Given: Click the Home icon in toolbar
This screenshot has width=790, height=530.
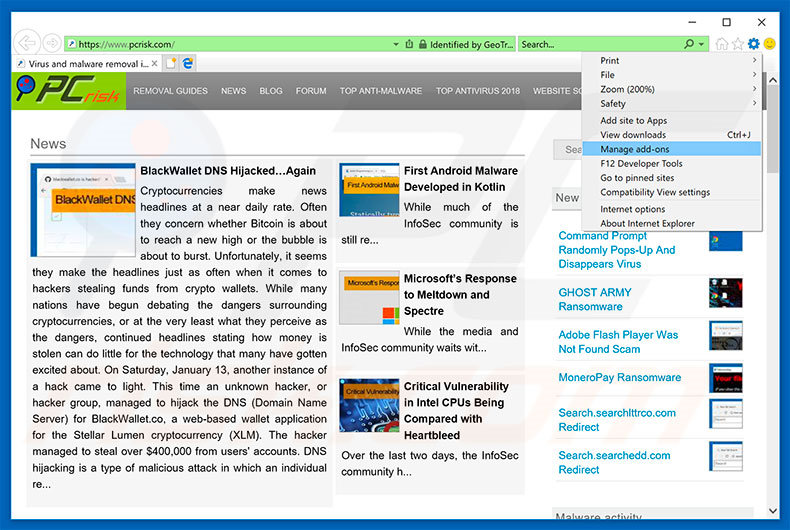Looking at the screenshot, I should [722, 44].
